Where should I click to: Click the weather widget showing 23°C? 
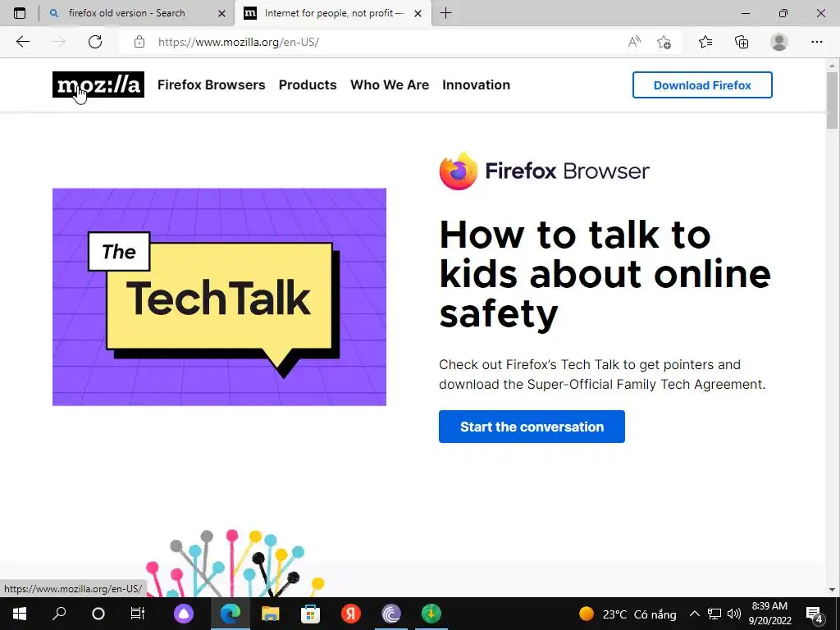[628, 614]
